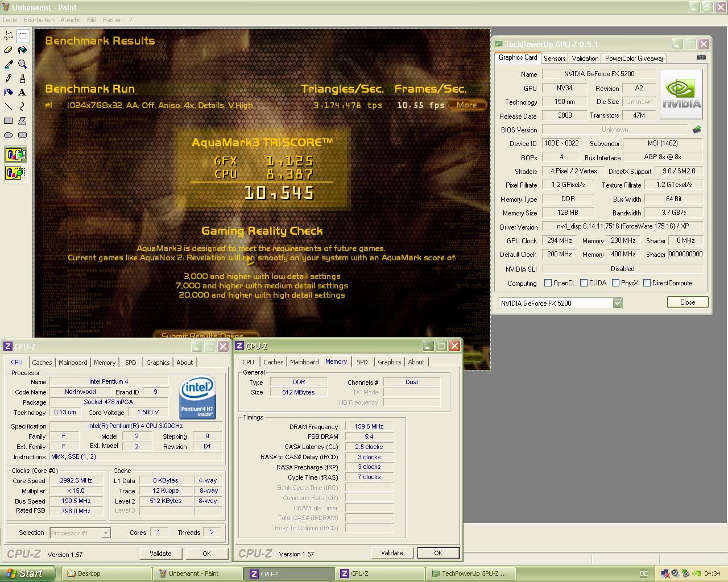Click Validate in left CPU-Z window

(160, 554)
